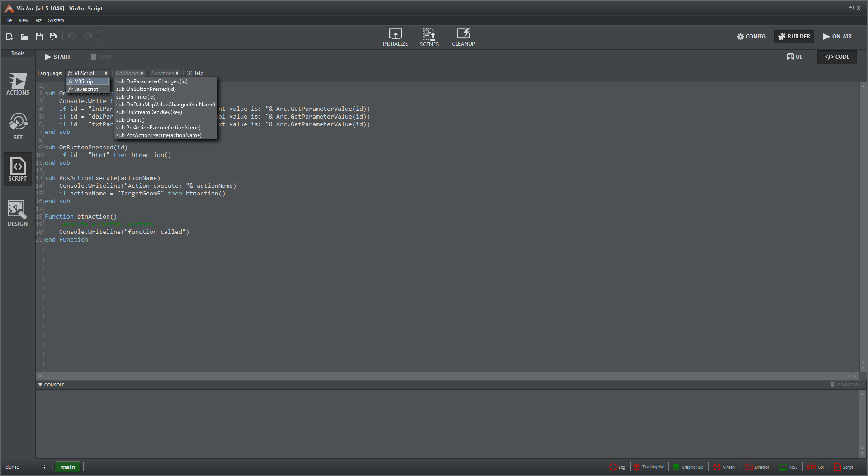Select the SCRIPT panel

click(x=18, y=169)
